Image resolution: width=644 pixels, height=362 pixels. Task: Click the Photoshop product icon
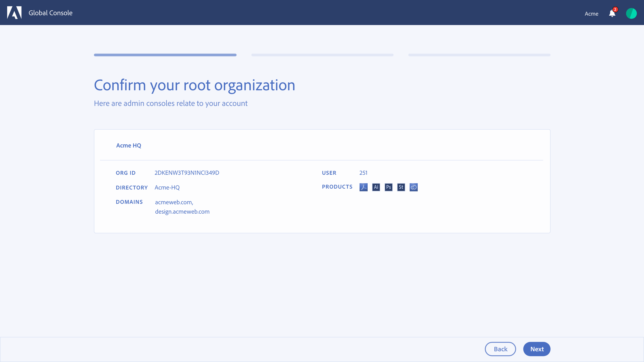click(388, 187)
